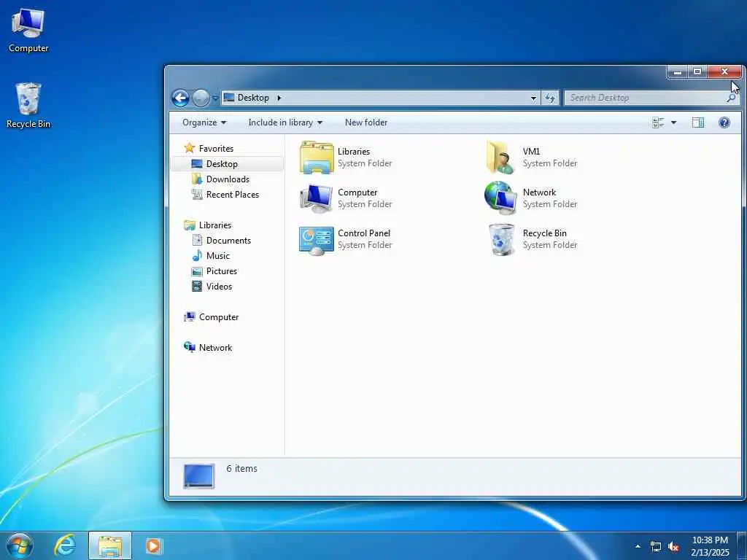Viewport: 747px width, 560px height.
Task: Maximize the Desktop explorer window
Action: [697, 72]
